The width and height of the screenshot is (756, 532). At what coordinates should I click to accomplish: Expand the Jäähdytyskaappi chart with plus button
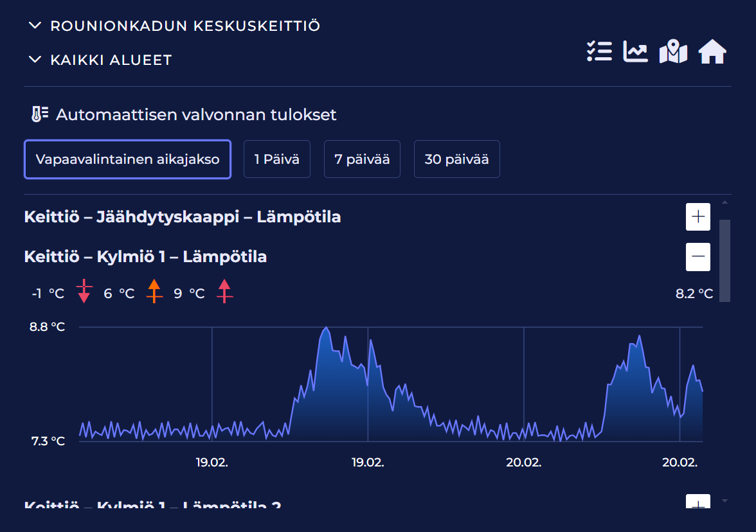click(697, 217)
